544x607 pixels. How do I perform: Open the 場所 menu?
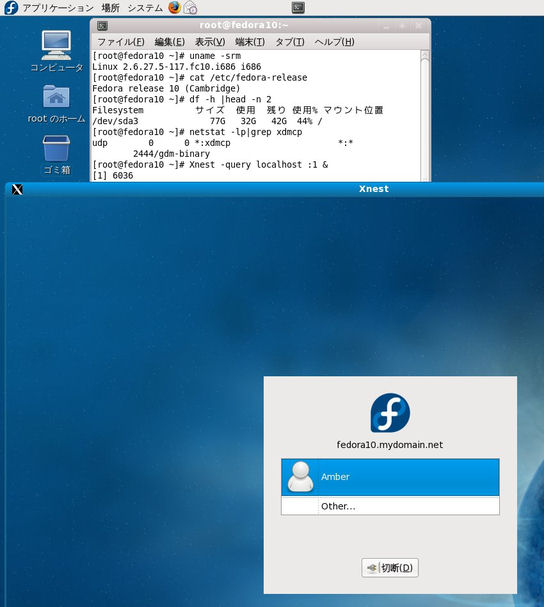point(110,8)
